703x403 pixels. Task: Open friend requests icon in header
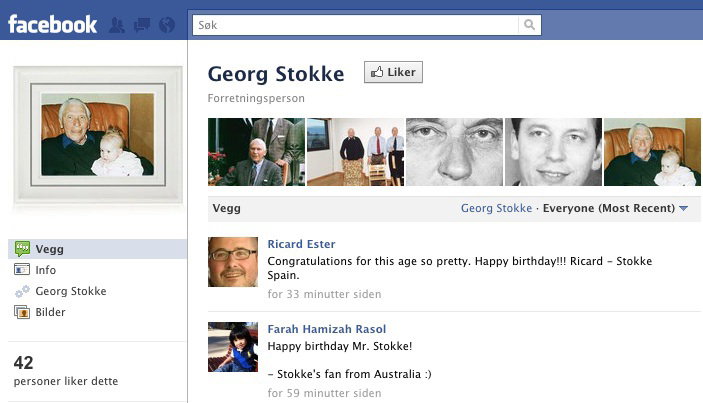point(117,25)
